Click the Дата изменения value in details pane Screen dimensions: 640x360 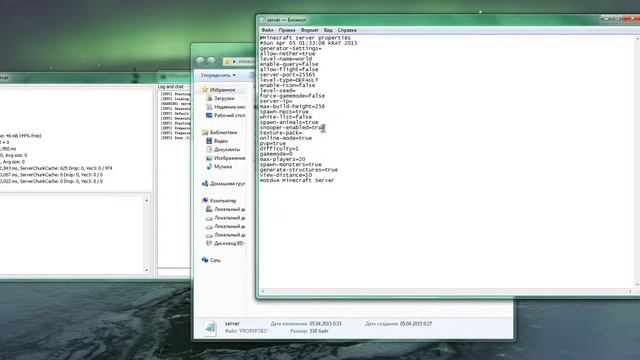click(325, 324)
